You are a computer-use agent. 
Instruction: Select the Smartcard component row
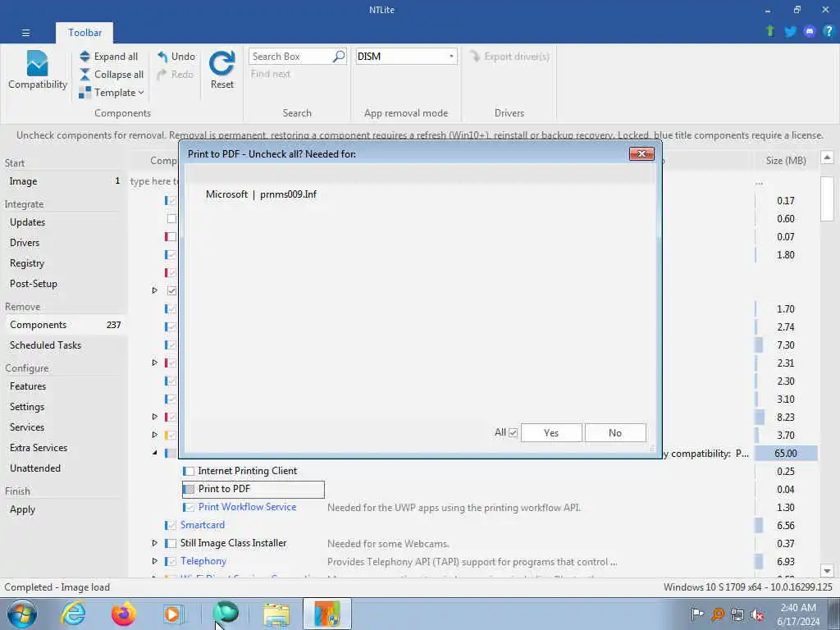point(203,525)
